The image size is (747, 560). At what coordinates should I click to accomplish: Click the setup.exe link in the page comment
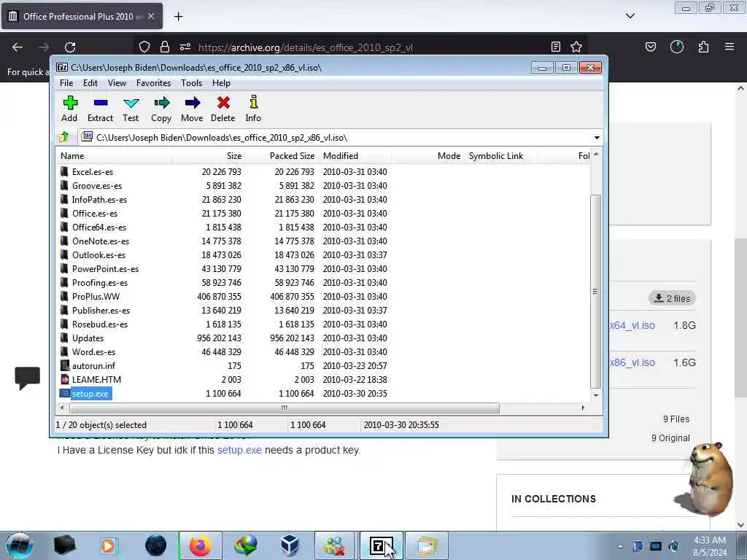tap(239, 450)
